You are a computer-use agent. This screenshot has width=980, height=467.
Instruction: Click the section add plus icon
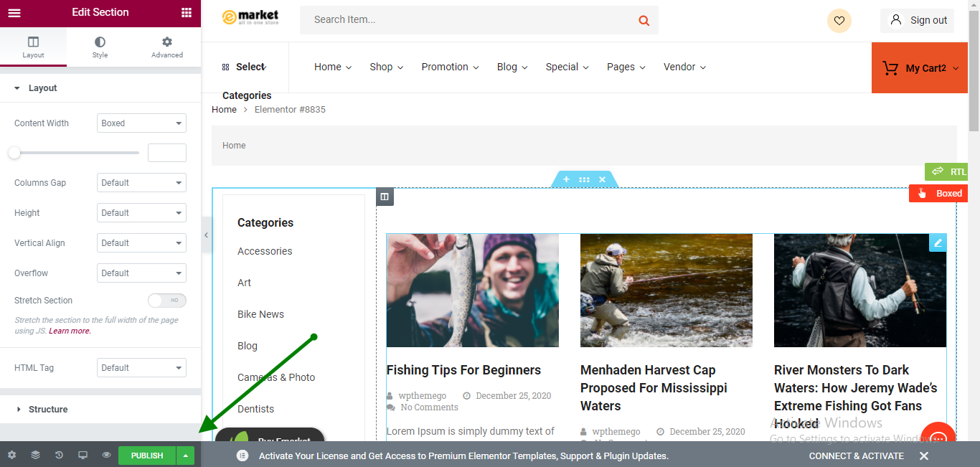point(566,179)
